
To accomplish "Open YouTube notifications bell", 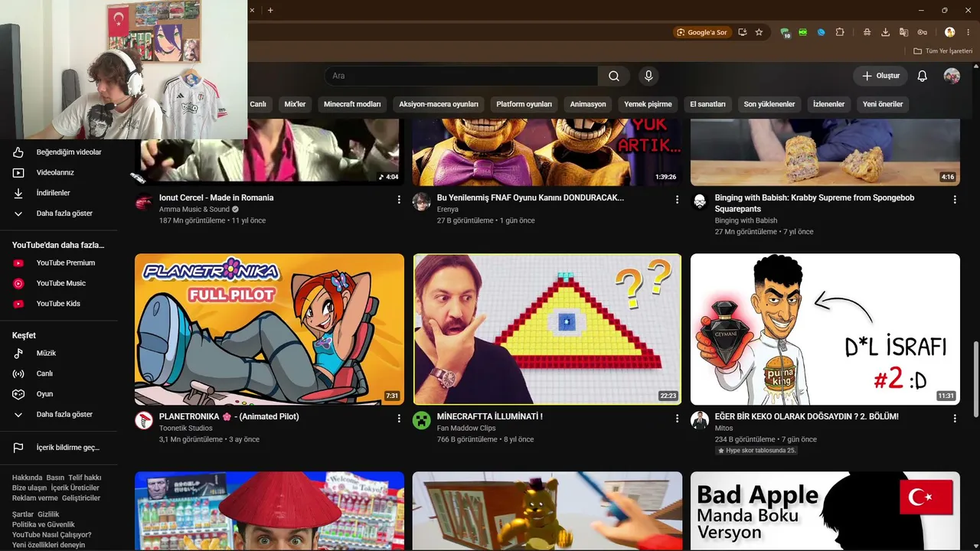I will click(x=923, y=76).
